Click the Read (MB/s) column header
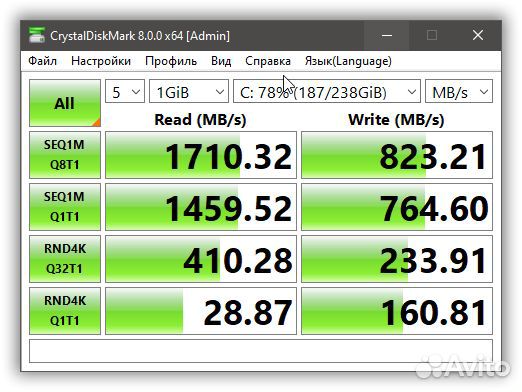 [200, 120]
